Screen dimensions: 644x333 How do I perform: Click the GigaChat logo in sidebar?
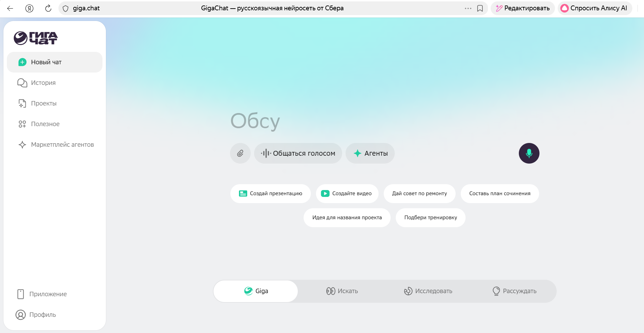36,38
